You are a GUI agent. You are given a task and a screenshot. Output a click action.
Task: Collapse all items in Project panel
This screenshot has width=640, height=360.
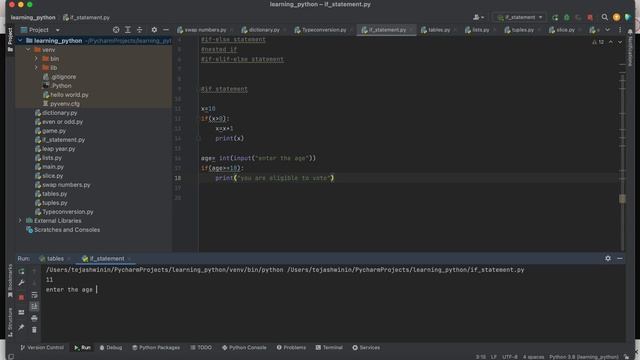tap(139, 30)
